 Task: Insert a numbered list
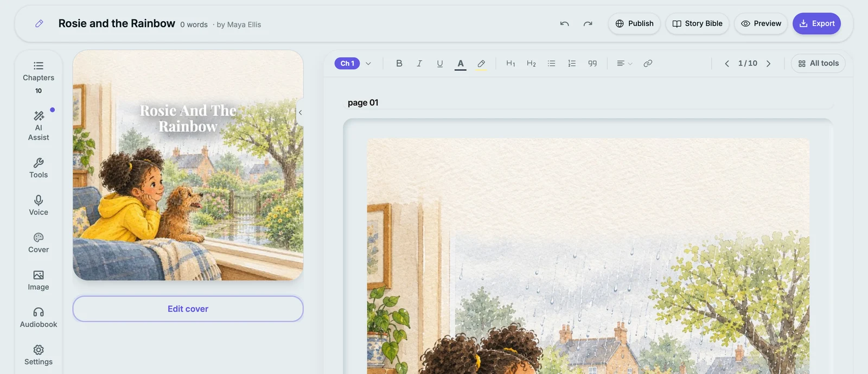pyautogui.click(x=572, y=64)
